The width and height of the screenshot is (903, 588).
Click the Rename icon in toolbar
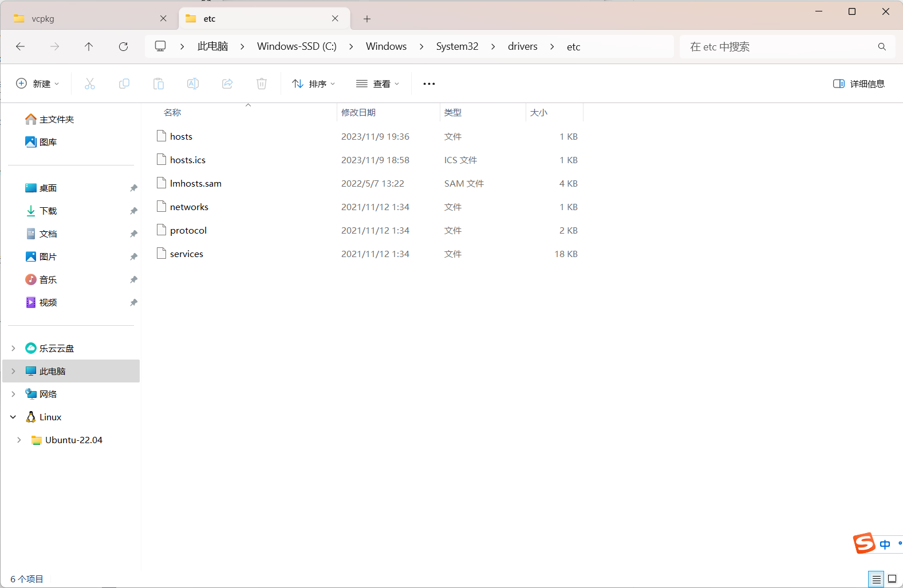[x=193, y=84]
